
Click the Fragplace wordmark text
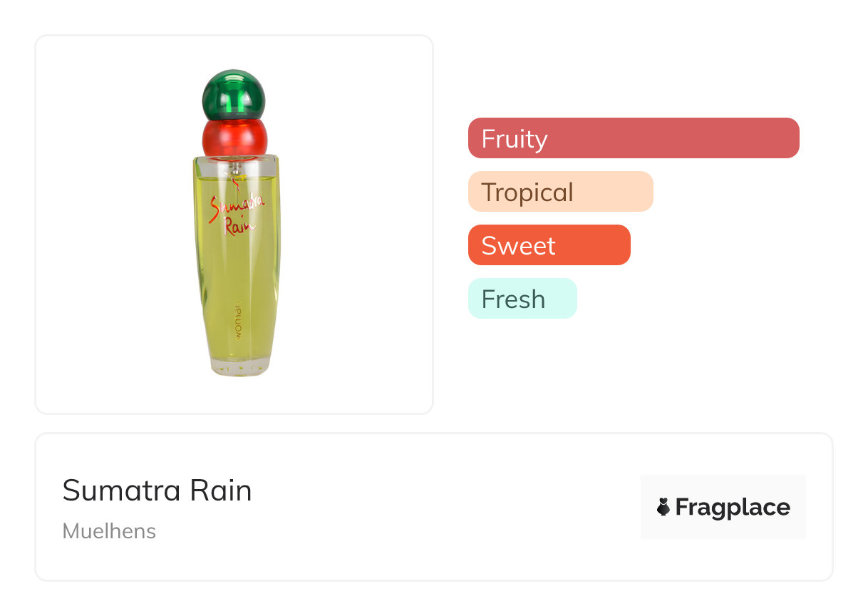coord(732,507)
